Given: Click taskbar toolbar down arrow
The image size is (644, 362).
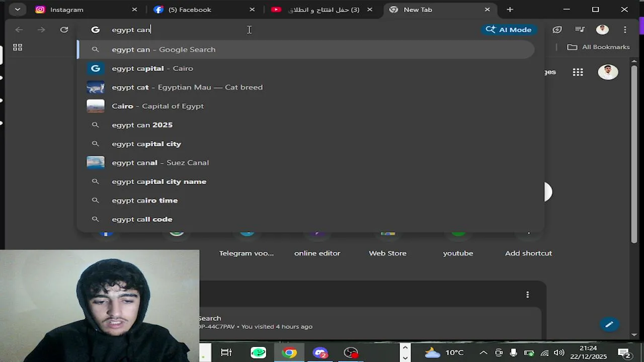Looking at the screenshot, I should [405, 357].
